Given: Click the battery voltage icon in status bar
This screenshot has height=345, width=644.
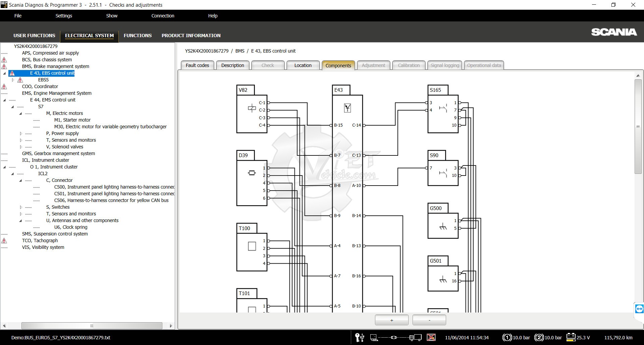Looking at the screenshot, I should (x=571, y=337).
